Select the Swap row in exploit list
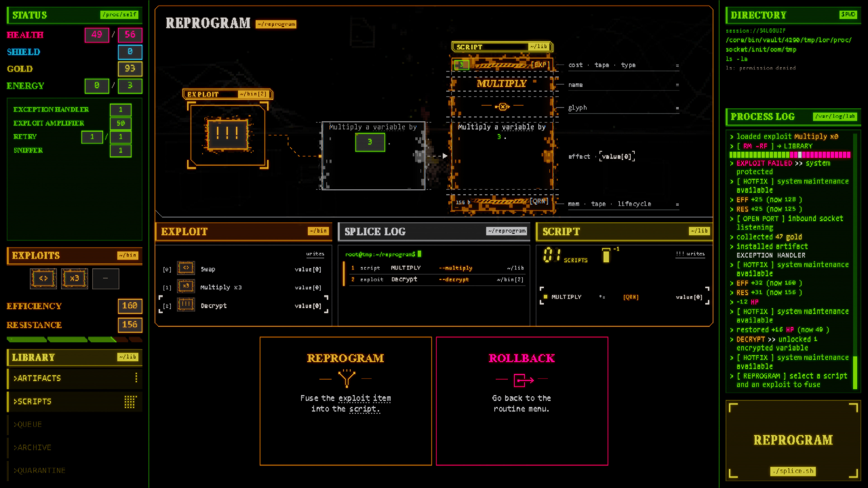The image size is (868, 488). click(243, 269)
